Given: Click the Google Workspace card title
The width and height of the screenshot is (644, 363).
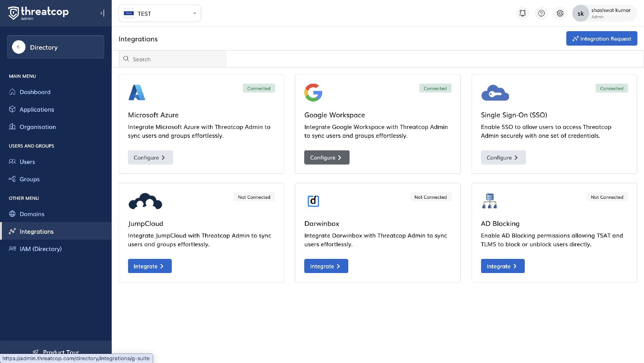Looking at the screenshot, I should pos(335,115).
